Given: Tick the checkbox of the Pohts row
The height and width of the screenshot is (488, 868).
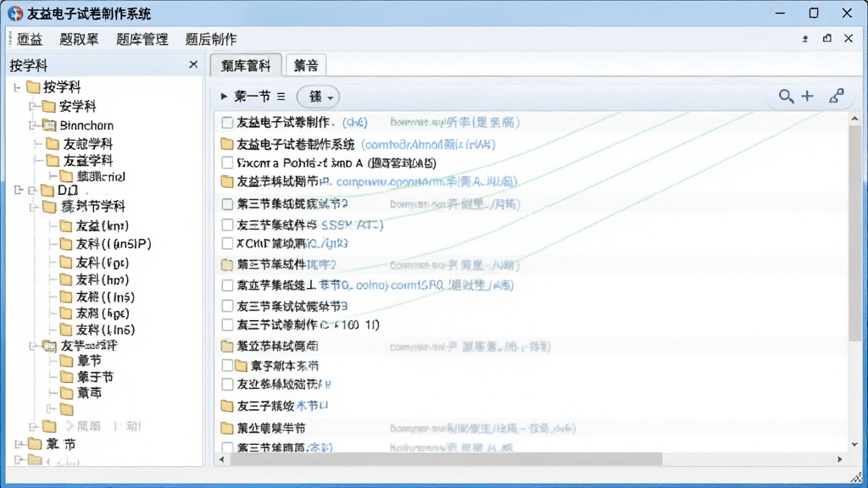Looking at the screenshot, I should click(227, 163).
